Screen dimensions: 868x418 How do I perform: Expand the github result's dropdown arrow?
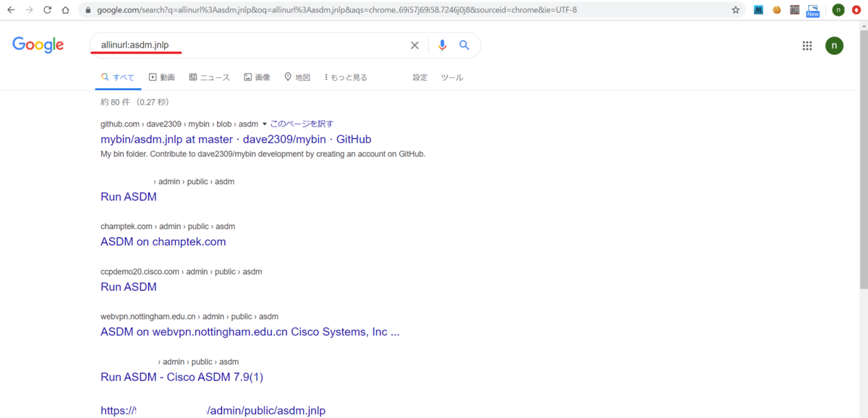pyautogui.click(x=265, y=124)
